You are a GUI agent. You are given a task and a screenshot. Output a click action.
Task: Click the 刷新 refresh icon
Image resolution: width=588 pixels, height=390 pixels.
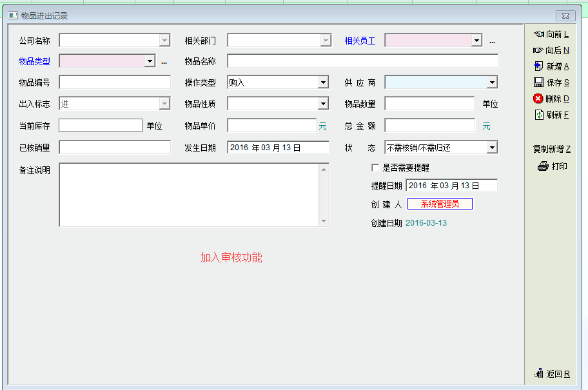(x=539, y=115)
